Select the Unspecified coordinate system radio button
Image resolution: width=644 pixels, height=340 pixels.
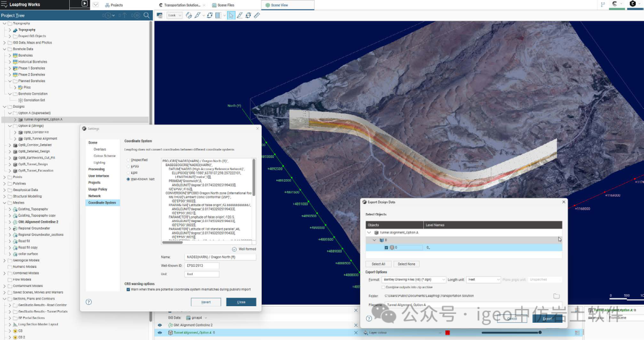coord(128,160)
